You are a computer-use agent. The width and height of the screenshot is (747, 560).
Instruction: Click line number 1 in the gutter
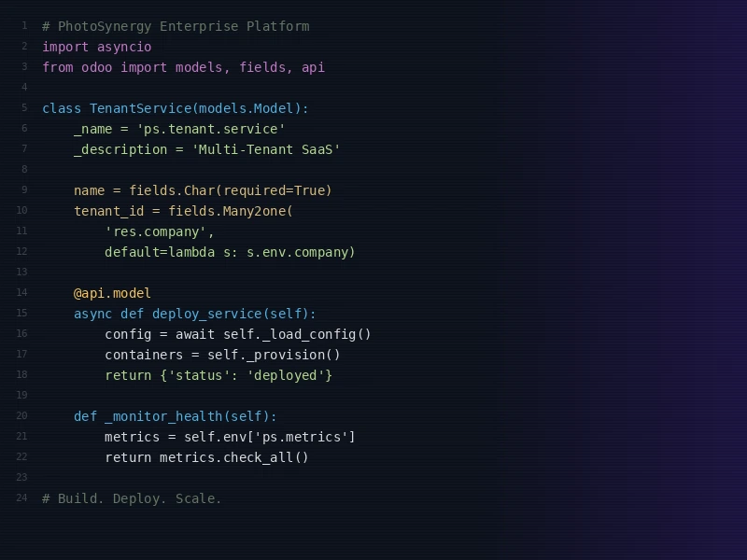coord(24,26)
